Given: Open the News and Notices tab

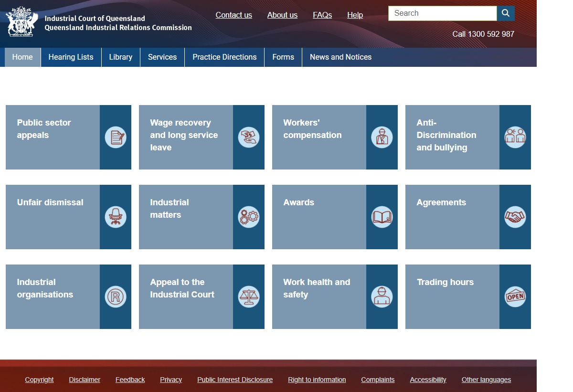Looking at the screenshot, I should pos(340,57).
